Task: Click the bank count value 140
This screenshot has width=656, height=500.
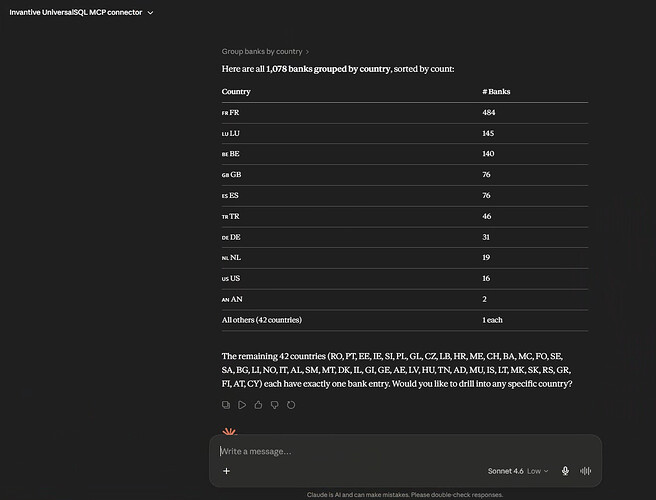Action: click(488, 154)
